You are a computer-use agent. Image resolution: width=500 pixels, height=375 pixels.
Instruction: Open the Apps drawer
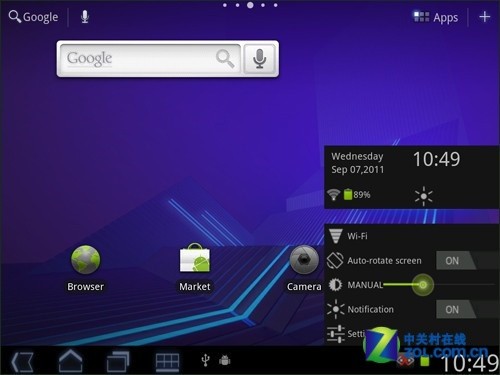(x=436, y=17)
